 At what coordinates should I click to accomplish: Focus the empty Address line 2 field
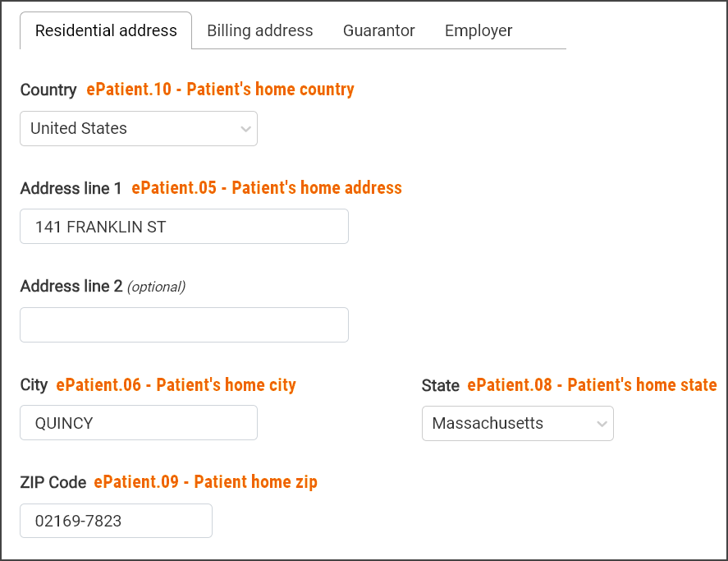(184, 325)
